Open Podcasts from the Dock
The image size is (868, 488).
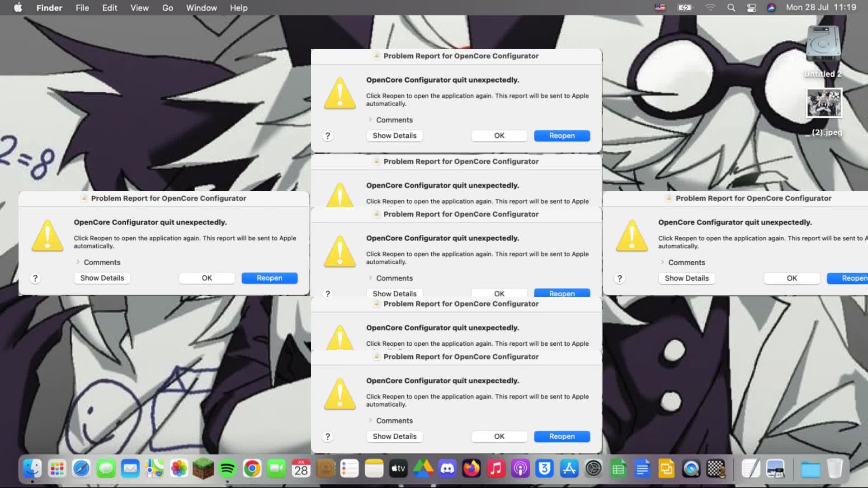521,469
